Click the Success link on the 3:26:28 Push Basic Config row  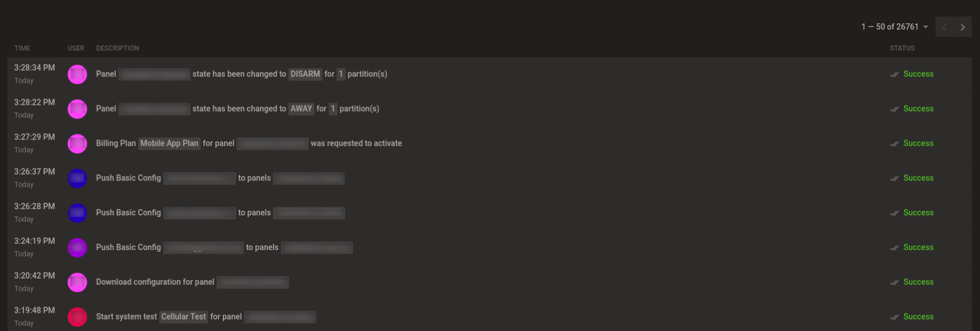point(918,213)
